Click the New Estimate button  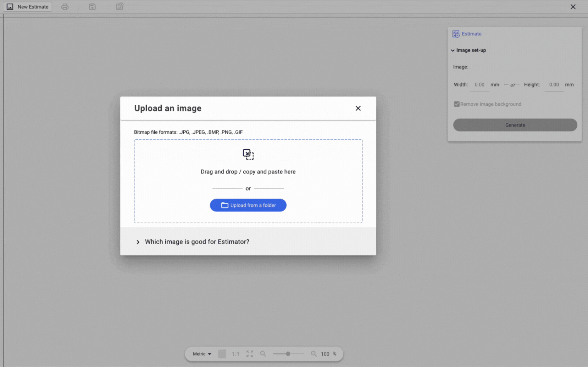tap(28, 7)
